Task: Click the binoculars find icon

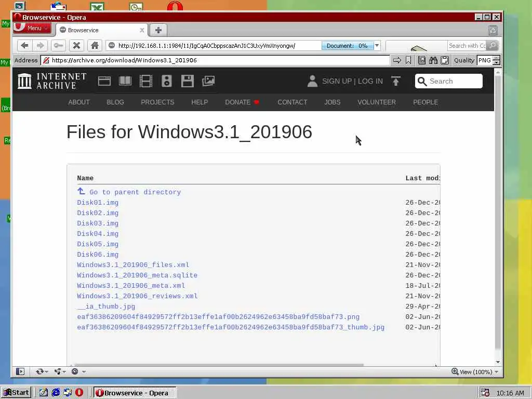Action: pos(433,60)
